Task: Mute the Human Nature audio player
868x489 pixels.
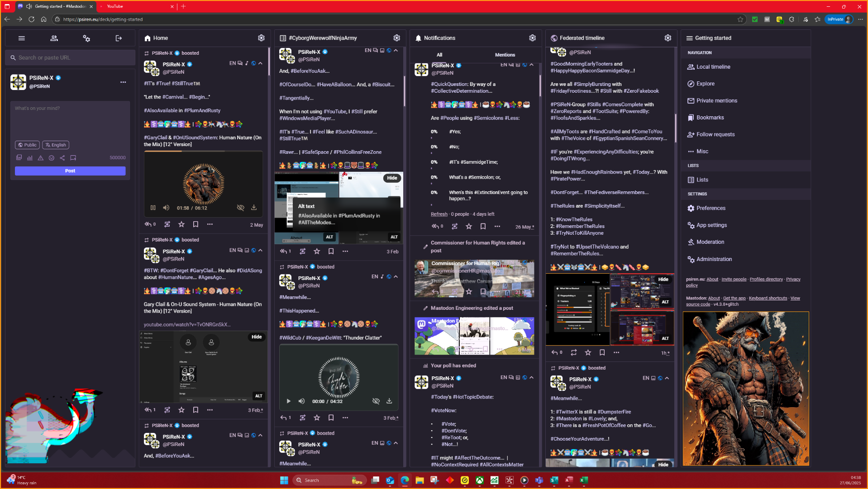Action: [x=166, y=208]
